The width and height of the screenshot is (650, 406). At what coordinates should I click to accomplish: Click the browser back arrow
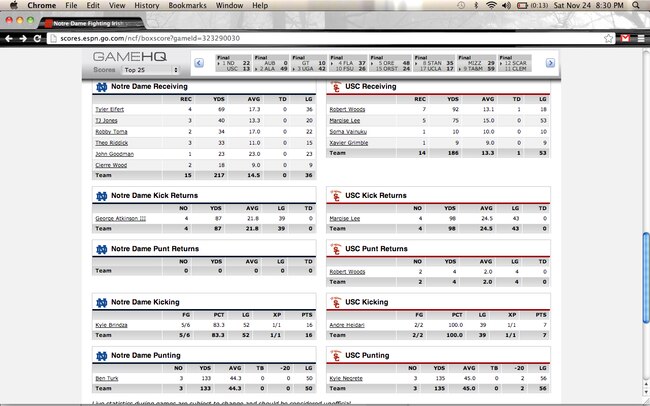tap(8, 39)
